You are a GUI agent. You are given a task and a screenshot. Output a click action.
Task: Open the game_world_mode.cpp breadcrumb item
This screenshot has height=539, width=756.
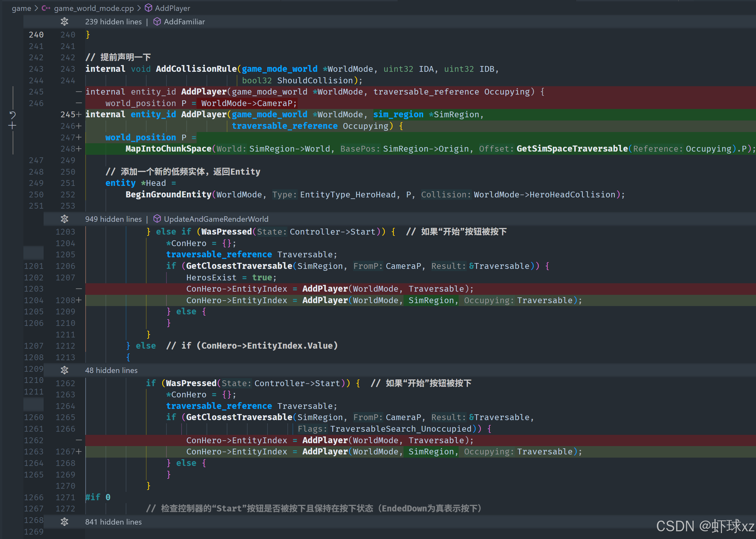pyautogui.click(x=94, y=8)
